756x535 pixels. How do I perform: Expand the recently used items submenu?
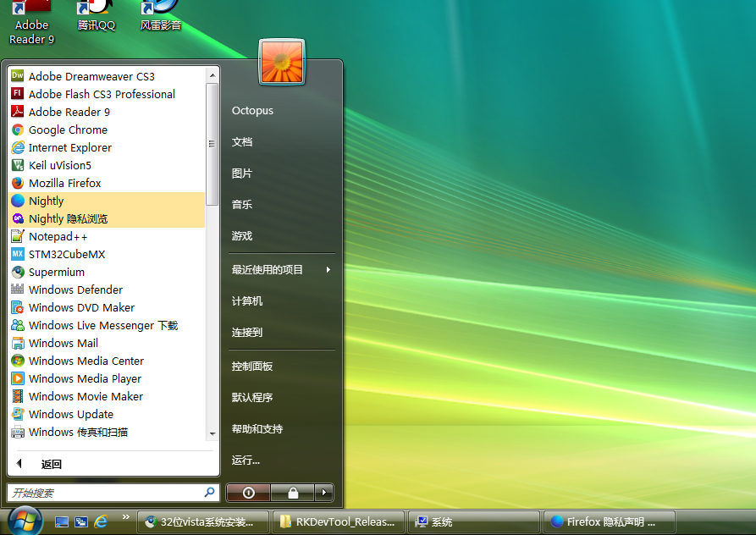(281, 269)
